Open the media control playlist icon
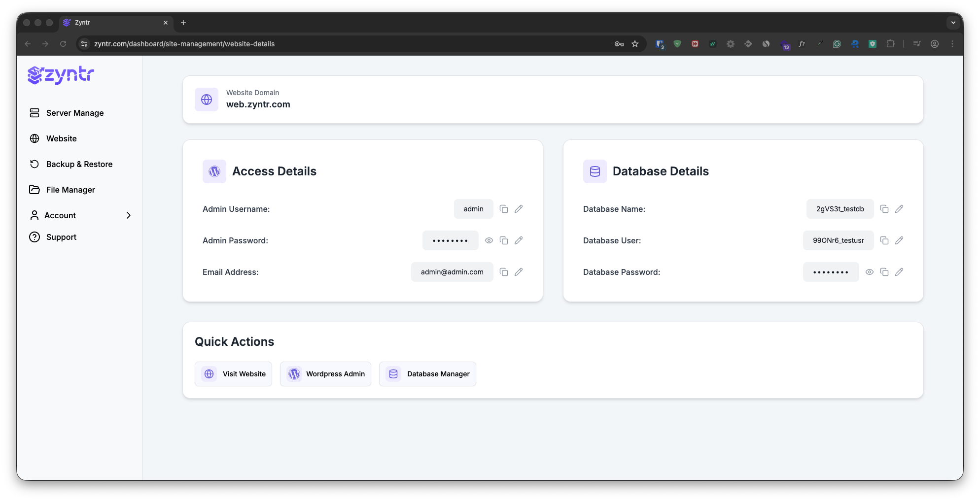The width and height of the screenshot is (980, 501). tap(917, 44)
